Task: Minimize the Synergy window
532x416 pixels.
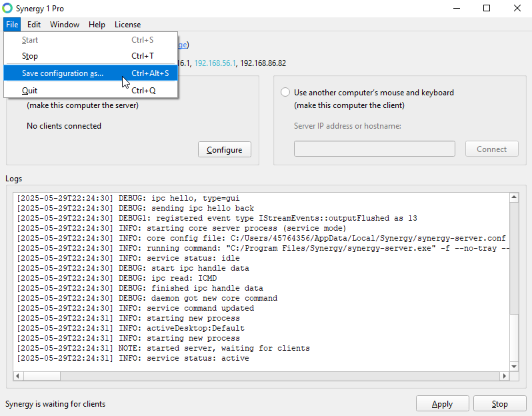Action: pos(457,8)
